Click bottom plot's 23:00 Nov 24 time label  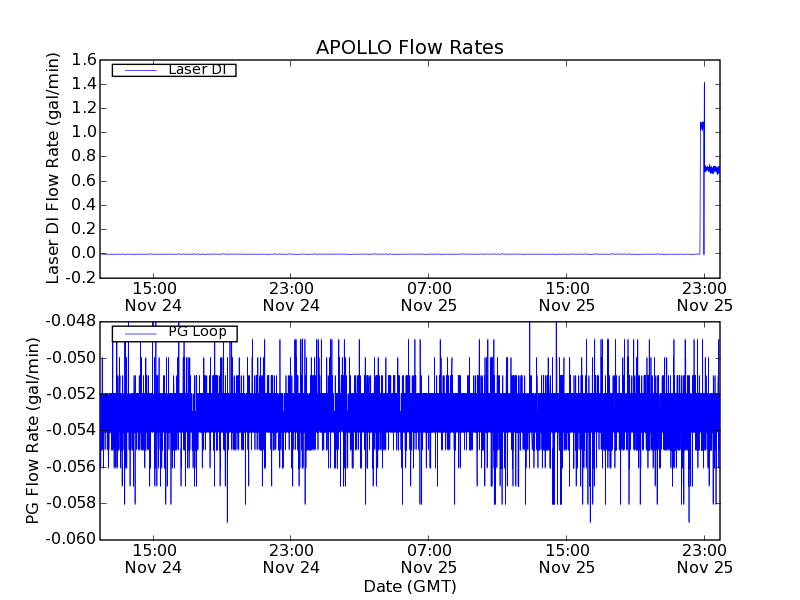(x=291, y=558)
